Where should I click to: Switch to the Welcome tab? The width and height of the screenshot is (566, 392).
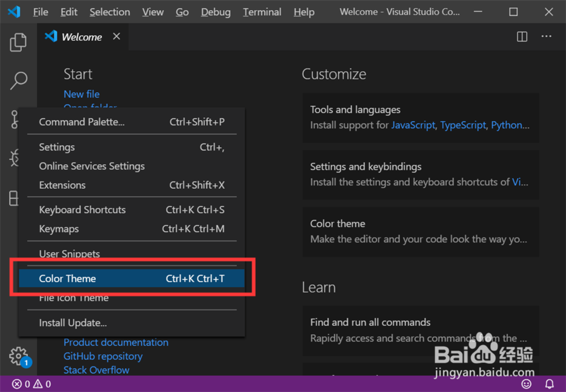click(x=81, y=36)
